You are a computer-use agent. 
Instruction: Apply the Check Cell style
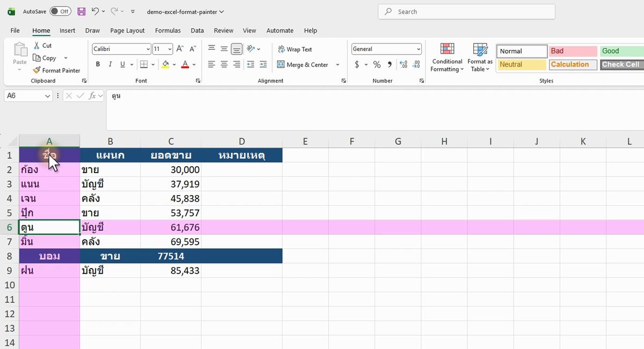[x=622, y=64]
